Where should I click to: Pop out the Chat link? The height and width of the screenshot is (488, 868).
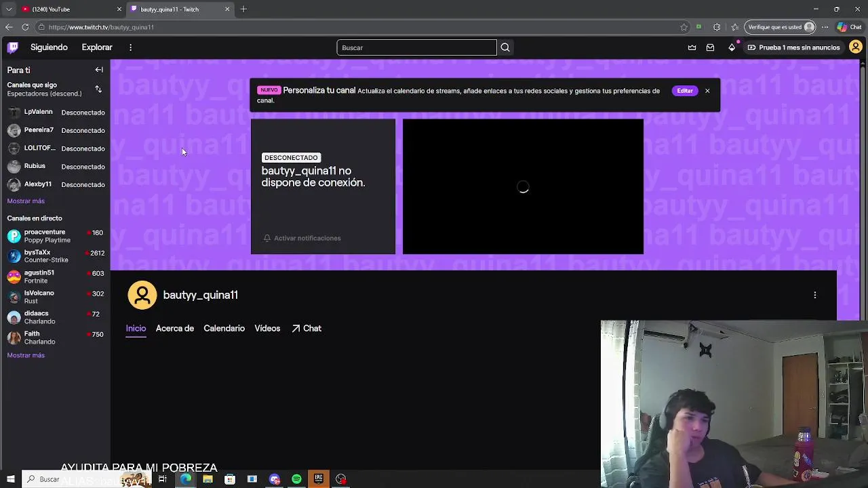[x=307, y=328]
